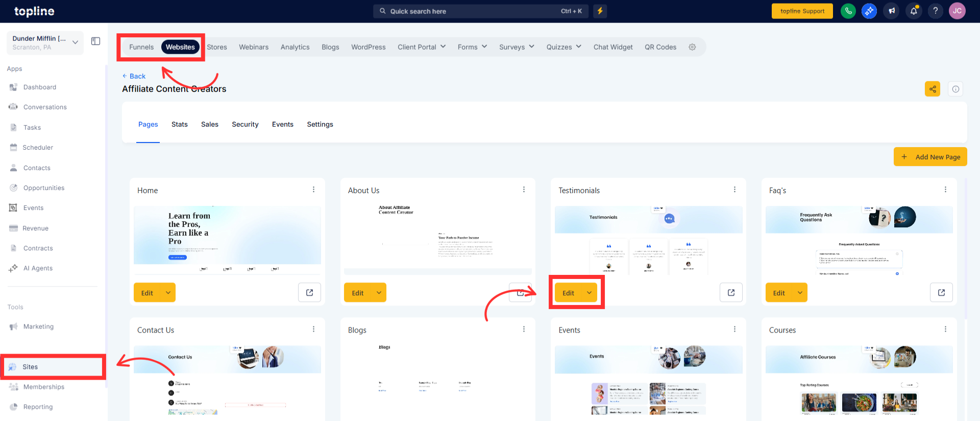Open the Security tab
The width and height of the screenshot is (980, 421).
245,124
